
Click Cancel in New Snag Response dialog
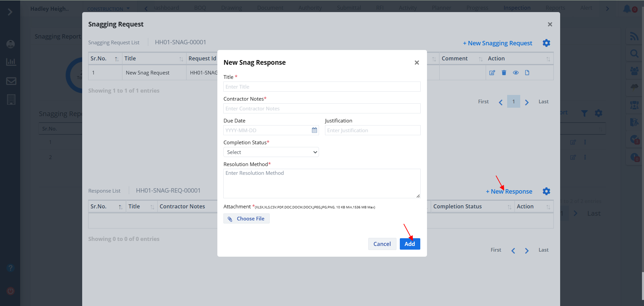click(x=382, y=244)
